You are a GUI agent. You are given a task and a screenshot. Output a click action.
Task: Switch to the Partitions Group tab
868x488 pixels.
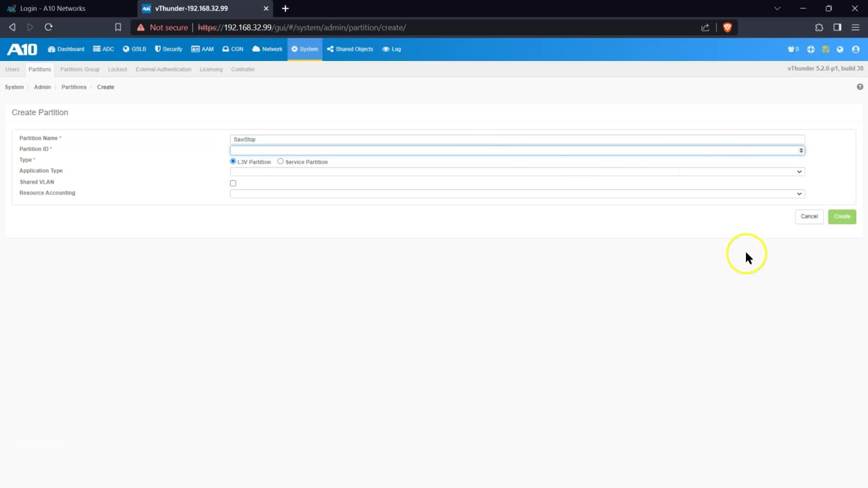tap(79, 69)
